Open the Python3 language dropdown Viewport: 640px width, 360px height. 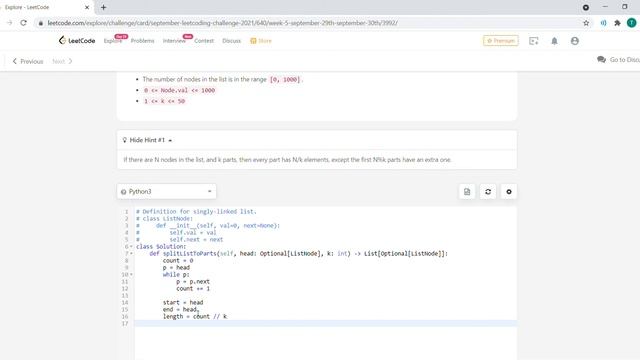click(167, 191)
